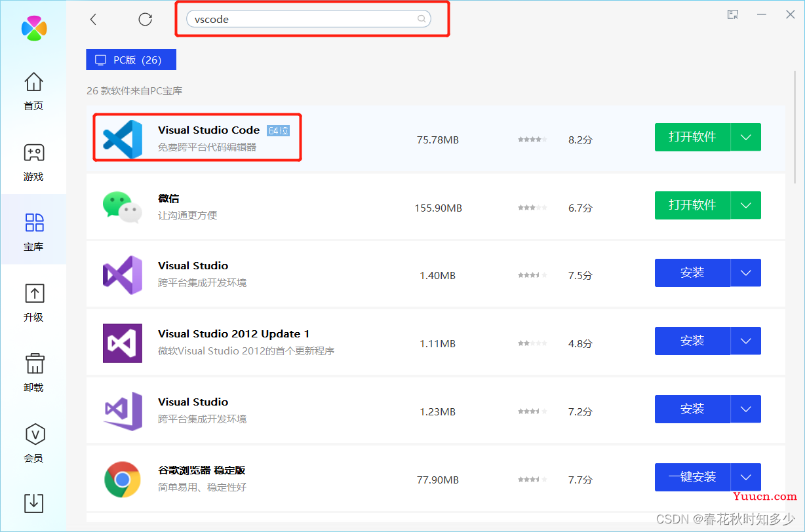Click the 64位 badge next to Visual Studio Code

278,130
